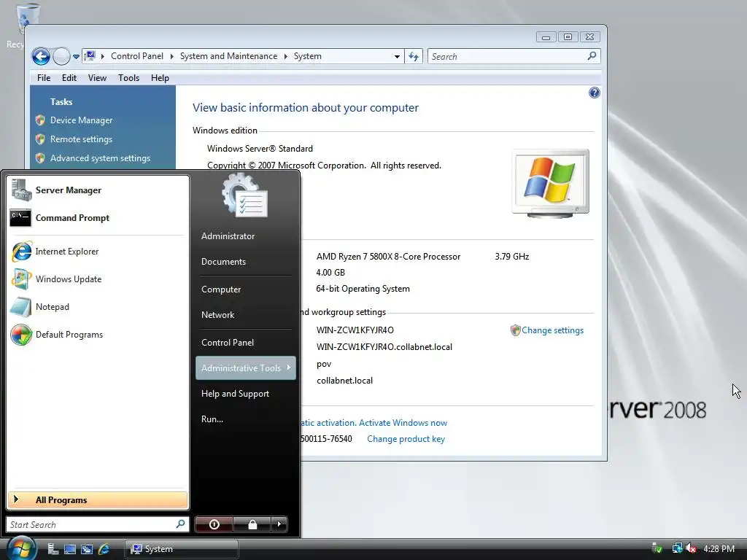The width and height of the screenshot is (747, 560).
Task: Open Advanced system settings link
Action: coord(100,158)
